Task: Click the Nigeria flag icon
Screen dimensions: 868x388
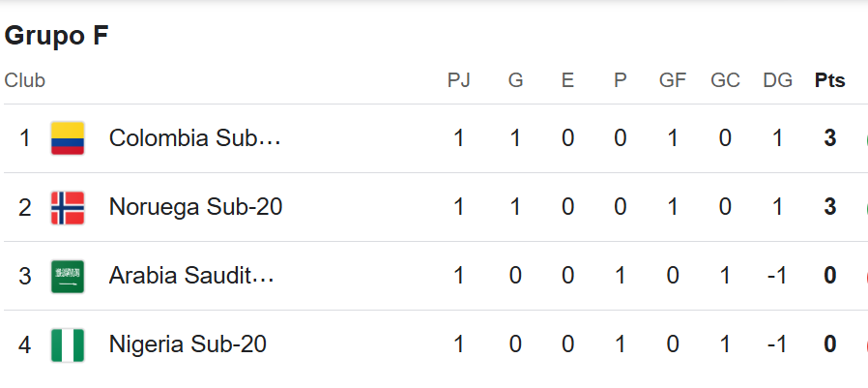Action: coord(68,344)
